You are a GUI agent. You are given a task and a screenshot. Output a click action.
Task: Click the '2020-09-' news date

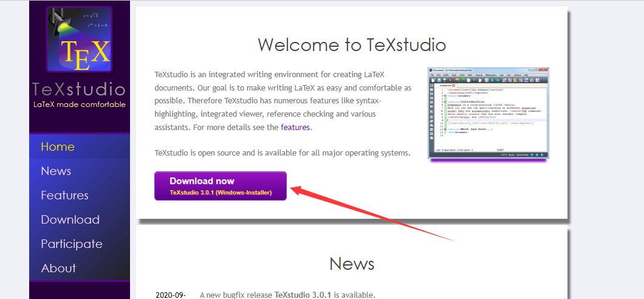pos(171,295)
